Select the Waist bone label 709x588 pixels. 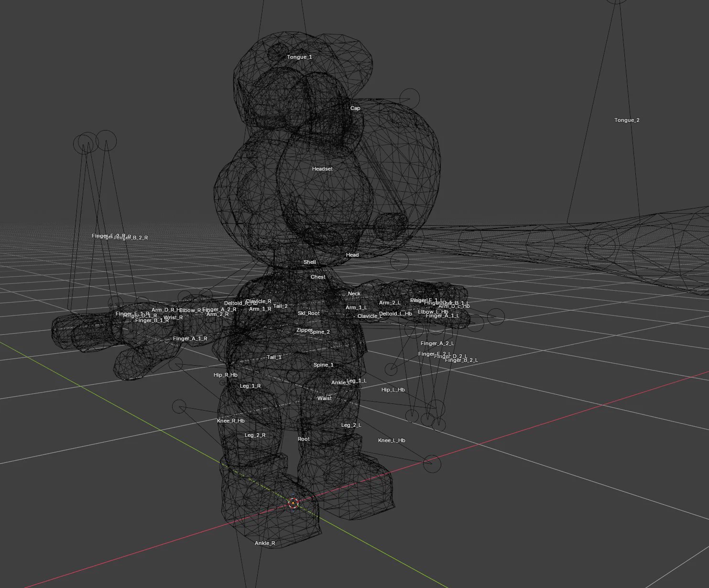point(324,398)
